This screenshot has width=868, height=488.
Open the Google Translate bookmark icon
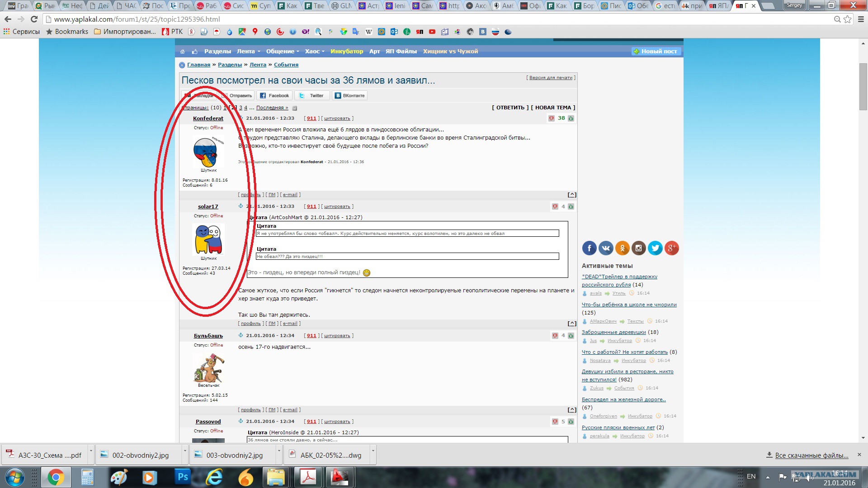(x=356, y=32)
